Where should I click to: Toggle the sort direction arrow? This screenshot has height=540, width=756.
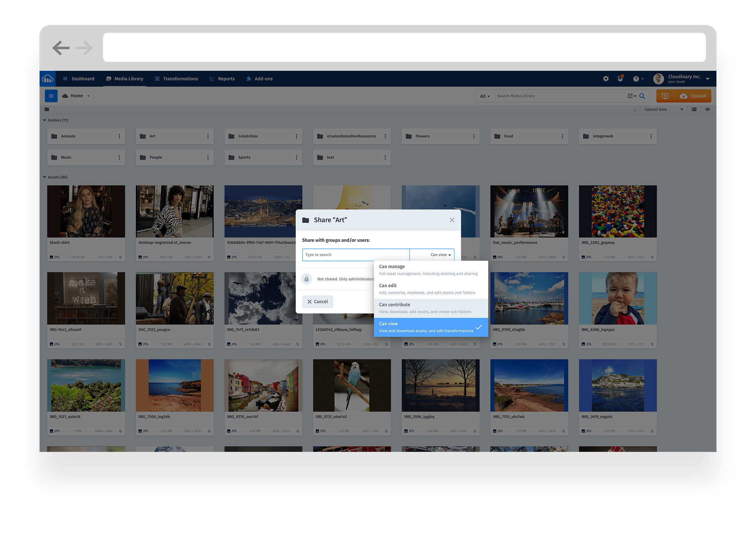coord(635,110)
